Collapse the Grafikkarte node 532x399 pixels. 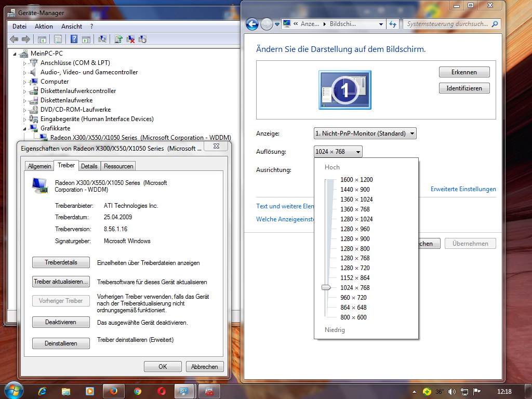point(24,129)
